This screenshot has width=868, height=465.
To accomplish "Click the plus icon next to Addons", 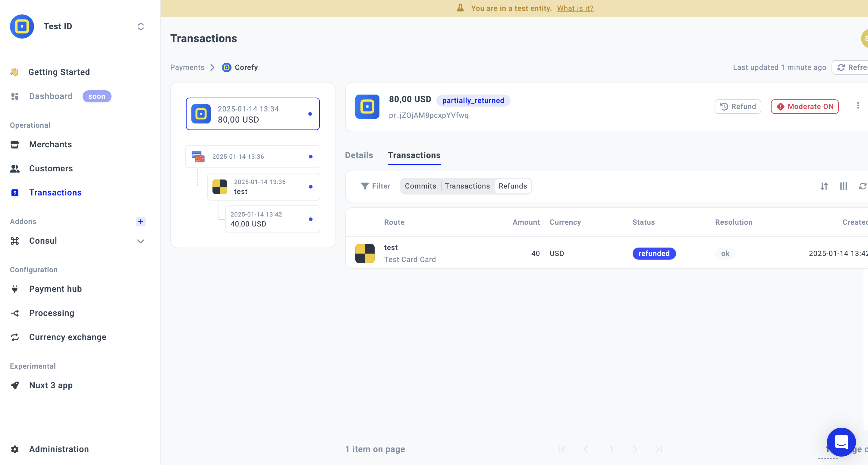I will [x=140, y=222].
